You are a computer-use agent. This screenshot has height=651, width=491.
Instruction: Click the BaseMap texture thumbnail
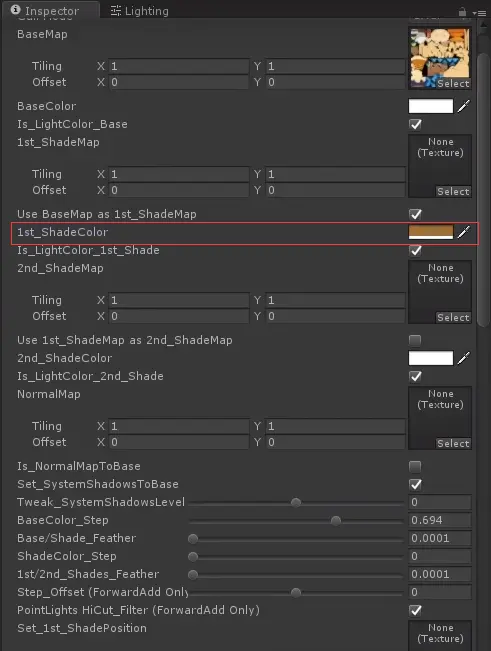pyautogui.click(x=440, y=58)
